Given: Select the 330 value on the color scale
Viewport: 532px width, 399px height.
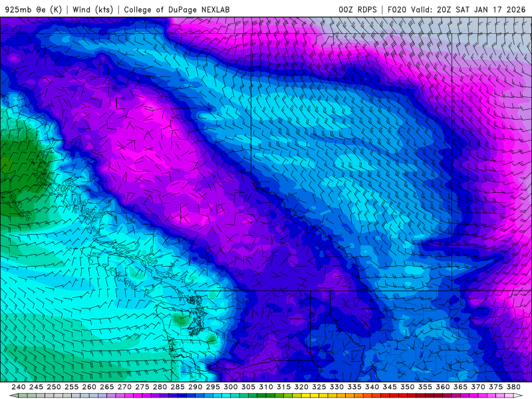Looking at the screenshot, I should (336, 387).
